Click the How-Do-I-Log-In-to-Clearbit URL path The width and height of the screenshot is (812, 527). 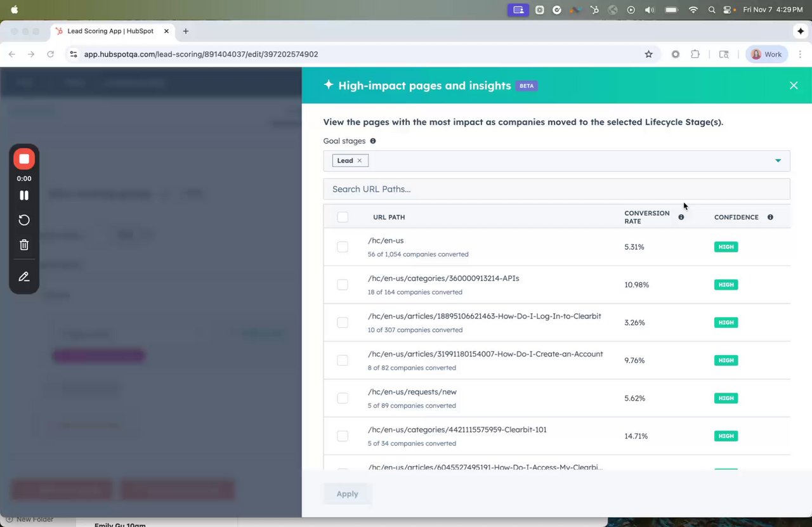tap(485, 316)
